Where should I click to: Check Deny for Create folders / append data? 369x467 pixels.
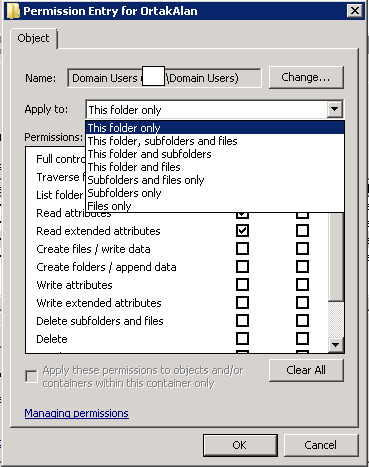(x=302, y=267)
